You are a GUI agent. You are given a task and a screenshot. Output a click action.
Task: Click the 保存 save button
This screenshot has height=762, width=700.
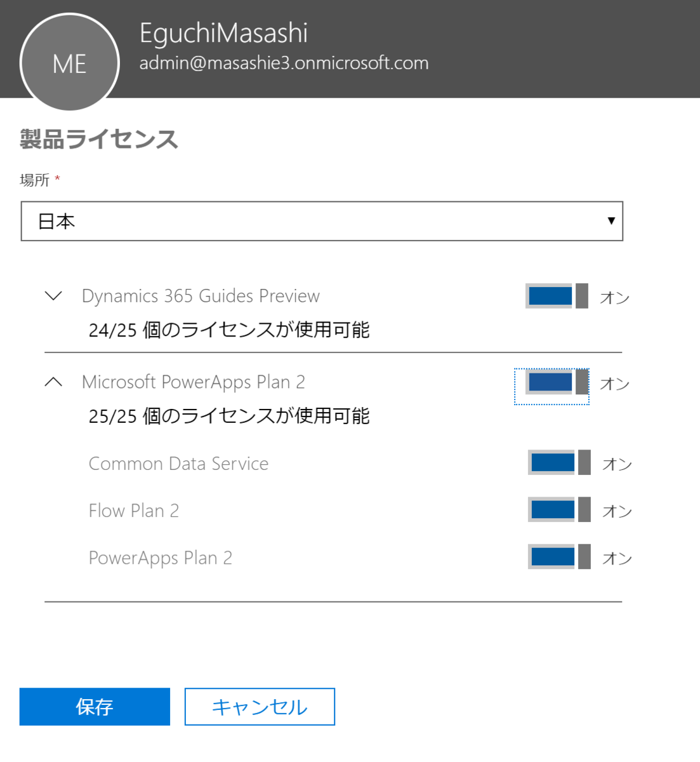[94, 706]
